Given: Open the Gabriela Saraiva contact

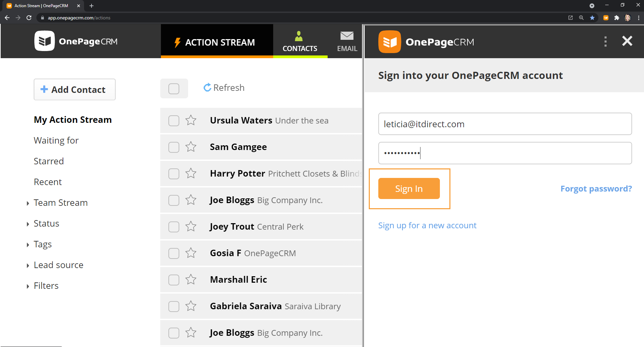Looking at the screenshot, I should coord(246,306).
